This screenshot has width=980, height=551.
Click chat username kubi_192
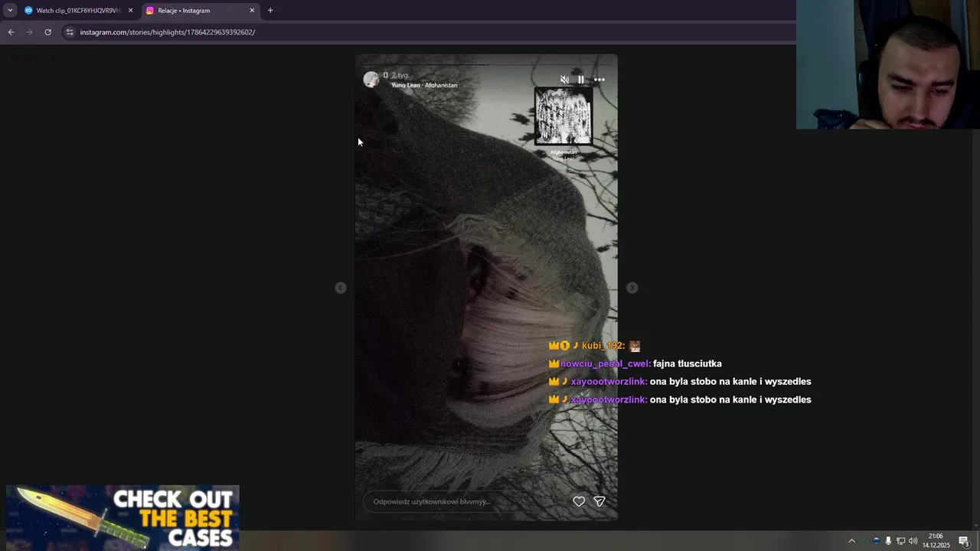pos(603,346)
